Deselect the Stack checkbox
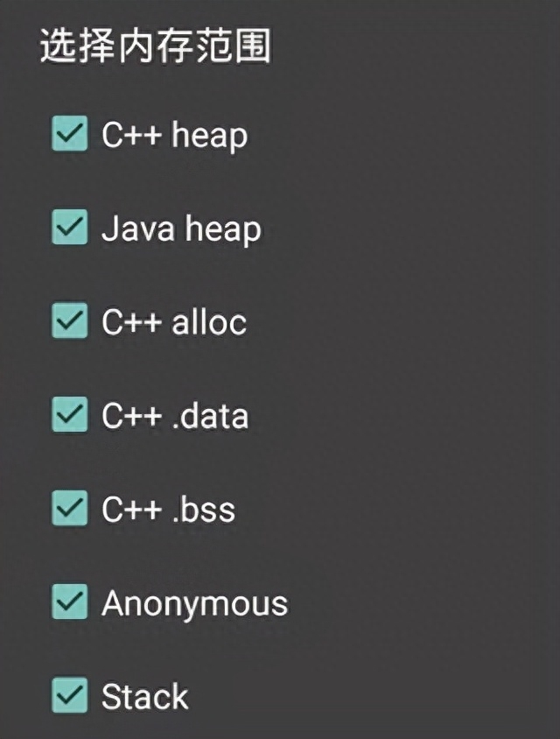The image size is (560, 739). pos(70,696)
